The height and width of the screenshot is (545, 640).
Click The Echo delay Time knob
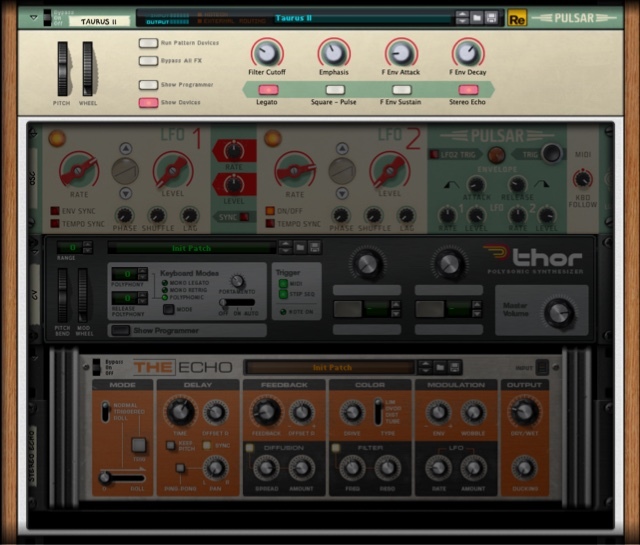tap(180, 412)
